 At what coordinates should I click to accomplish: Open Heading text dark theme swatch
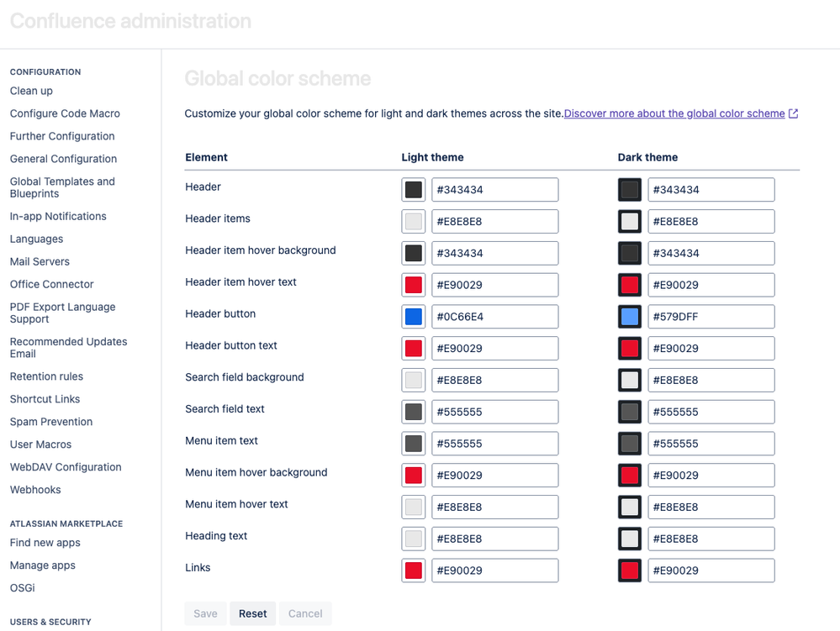[x=630, y=539]
